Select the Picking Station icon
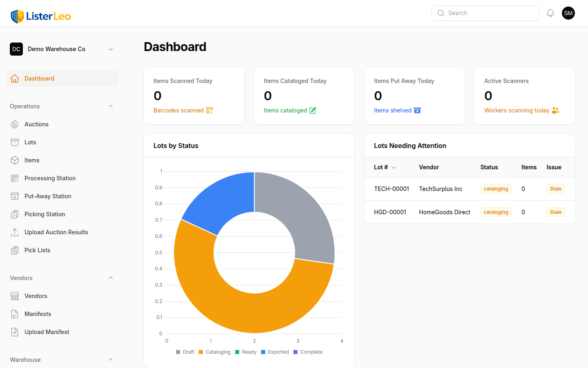This screenshot has height=368, width=588. pos(15,214)
